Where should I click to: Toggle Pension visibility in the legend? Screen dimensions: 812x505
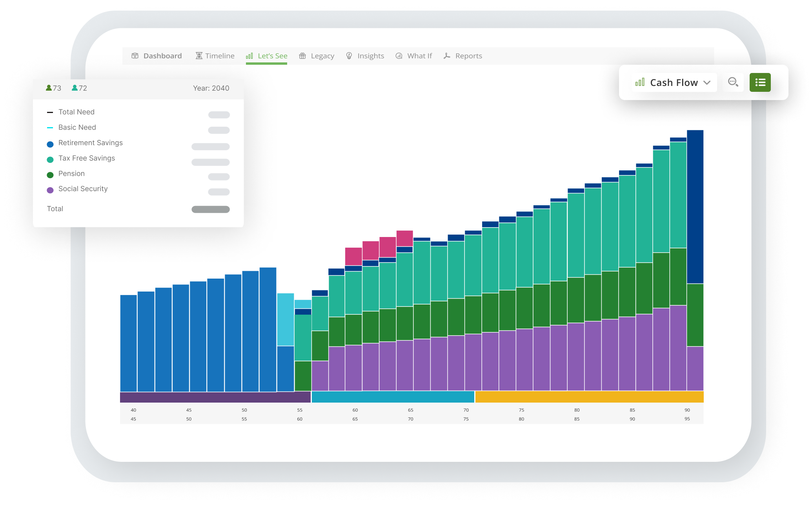[72, 173]
